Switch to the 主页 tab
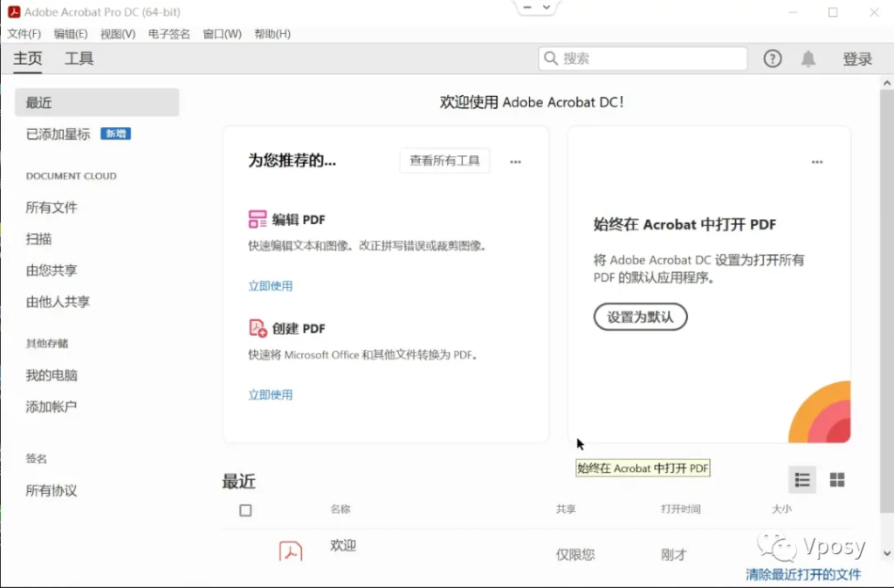The height and width of the screenshot is (588, 894). (x=27, y=58)
